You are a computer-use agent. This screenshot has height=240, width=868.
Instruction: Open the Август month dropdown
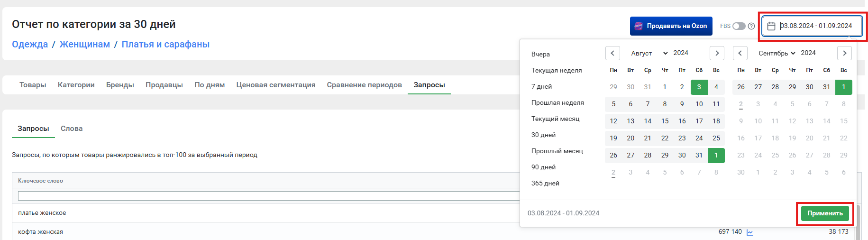click(x=649, y=53)
